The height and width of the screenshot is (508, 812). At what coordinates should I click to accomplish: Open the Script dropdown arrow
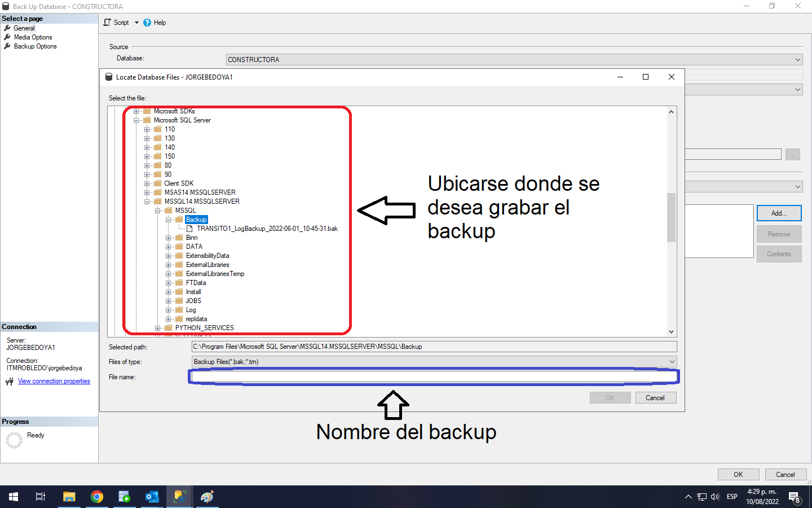[x=136, y=23]
